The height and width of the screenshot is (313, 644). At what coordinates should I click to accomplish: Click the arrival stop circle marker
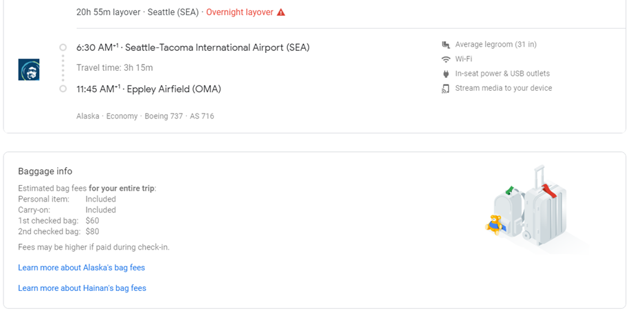(x=63, y=89)
